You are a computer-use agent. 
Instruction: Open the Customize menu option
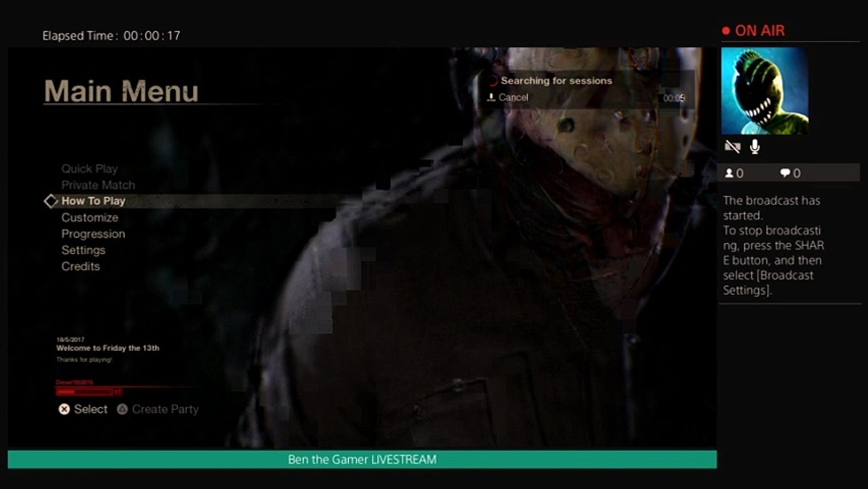point(90,217)
